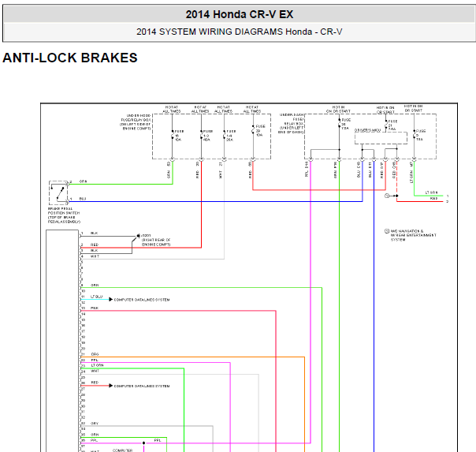Click arrow next to LT BLU wire
The image size is (476, 452).
click(111, 300)
